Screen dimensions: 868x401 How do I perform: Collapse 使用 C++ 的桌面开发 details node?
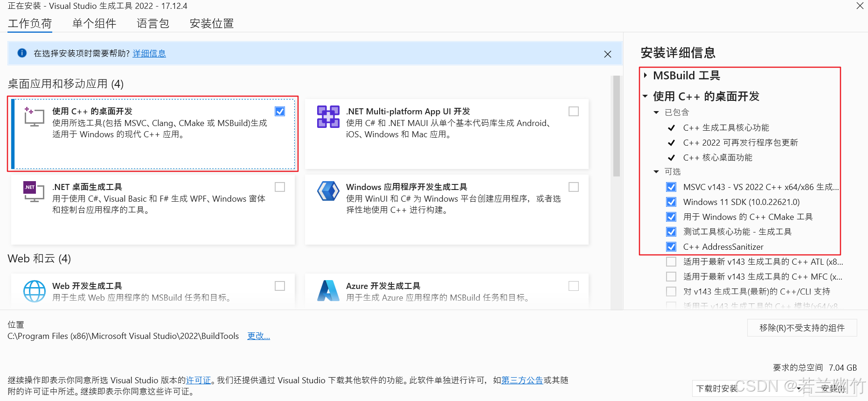pos(646,96)
